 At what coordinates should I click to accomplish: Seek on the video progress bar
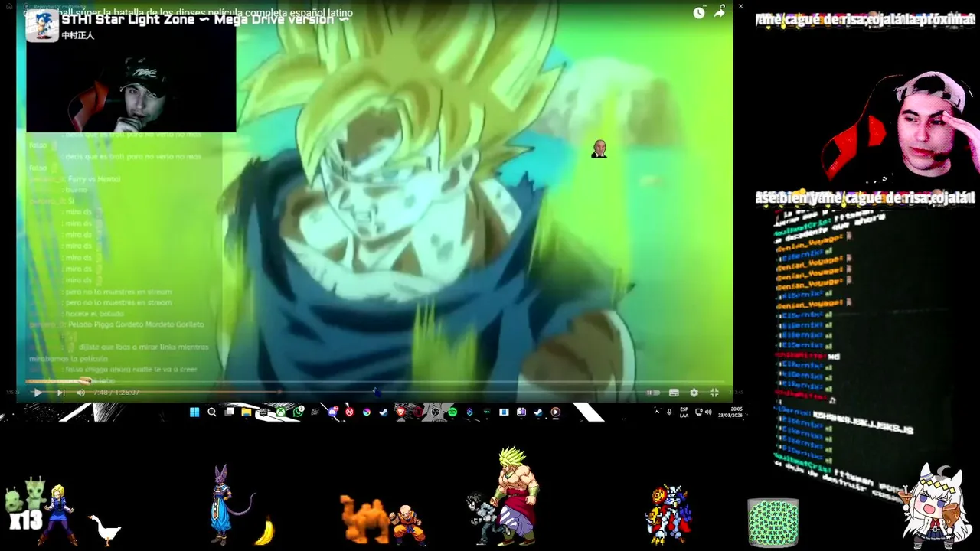coord(375,381)
